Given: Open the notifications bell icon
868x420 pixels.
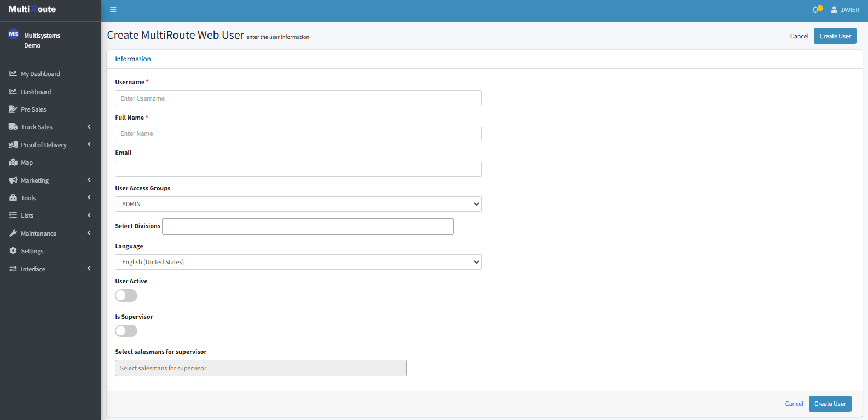Looking at the screenshot, I should (x=815, y=10).
